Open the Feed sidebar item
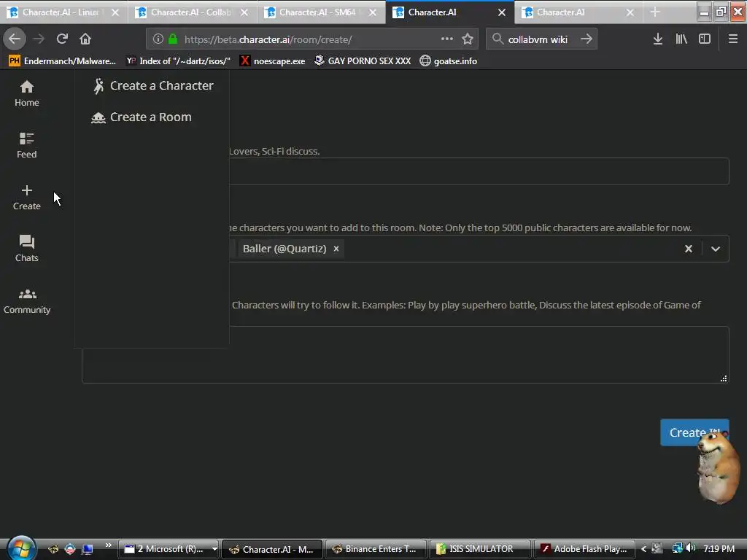Screen dimensions: 747x560 click(x=27, y=145)
